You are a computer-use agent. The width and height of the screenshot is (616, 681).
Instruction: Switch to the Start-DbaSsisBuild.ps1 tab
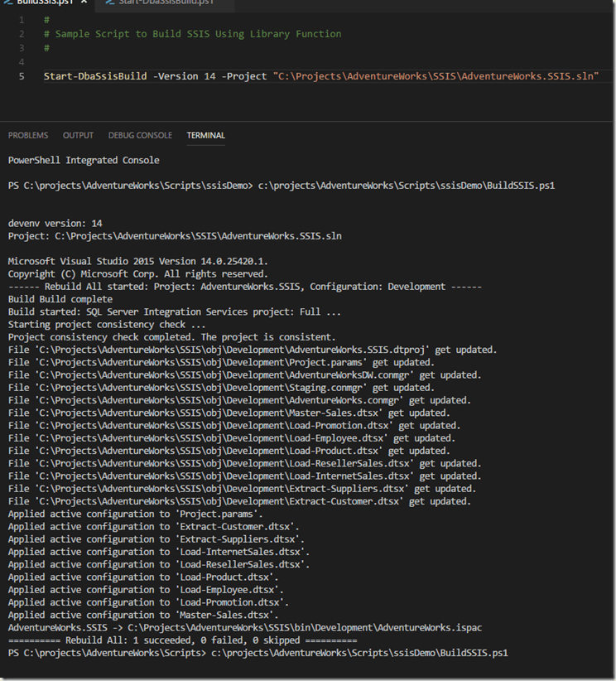pos(165,3)
